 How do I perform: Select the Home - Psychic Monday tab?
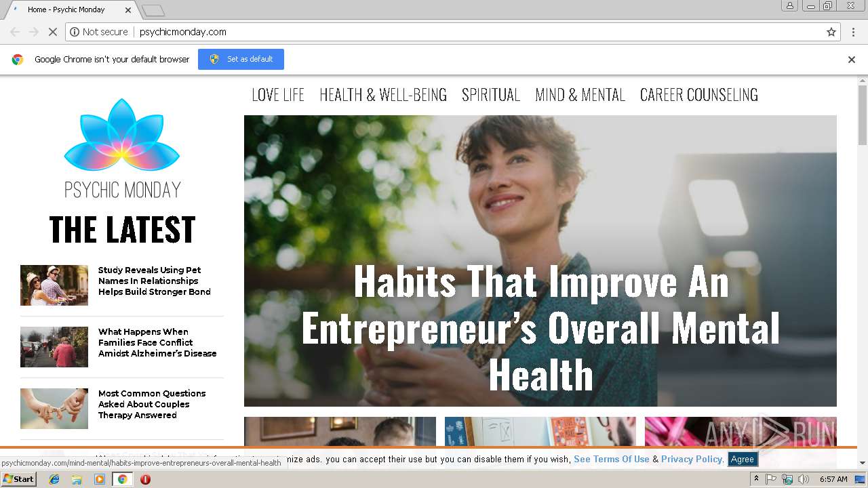pyautogui.click(x=71, y=9)
